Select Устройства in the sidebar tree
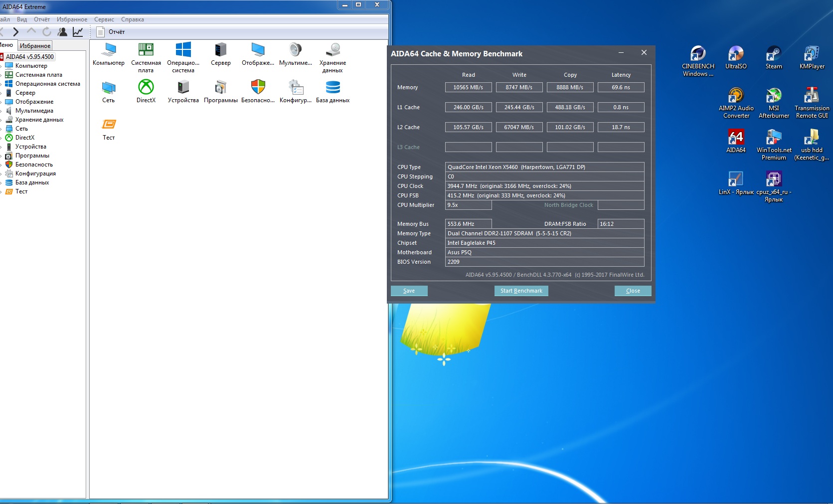Image resolution: width=833 pixels, height=504 pixels. [x=31, y=147]
